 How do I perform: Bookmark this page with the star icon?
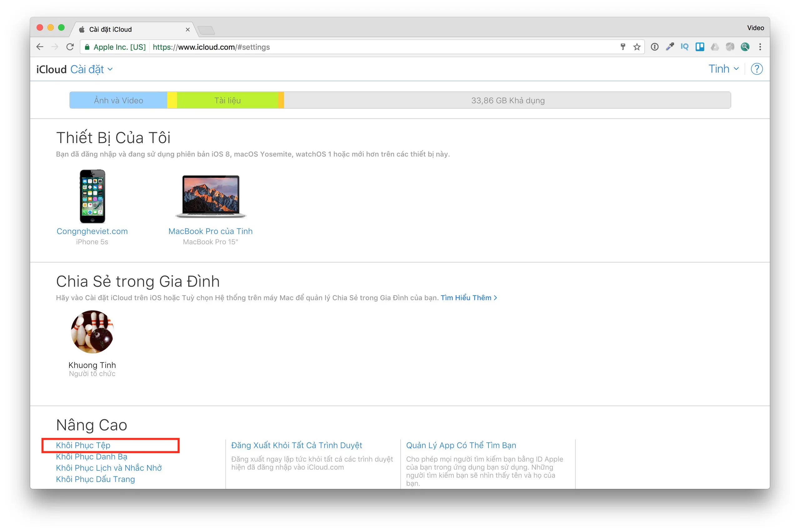point(637,47)
